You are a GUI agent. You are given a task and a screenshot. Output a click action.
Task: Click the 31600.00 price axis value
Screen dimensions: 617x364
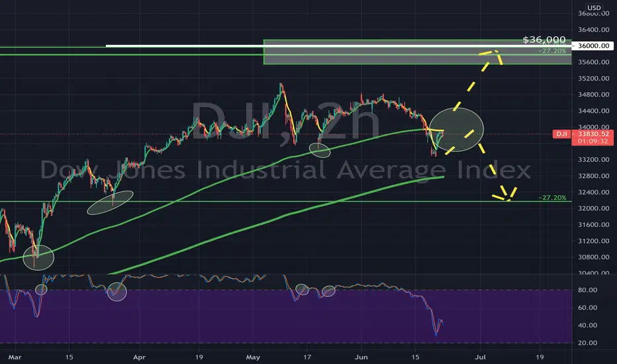tap(593, 224)
